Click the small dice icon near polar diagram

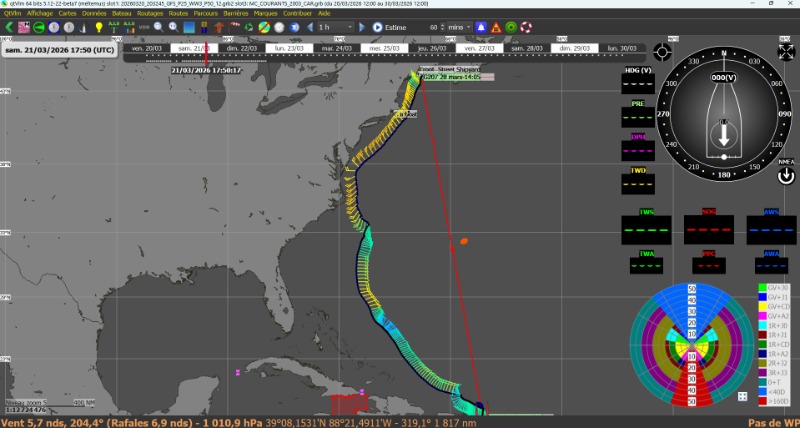743,397
